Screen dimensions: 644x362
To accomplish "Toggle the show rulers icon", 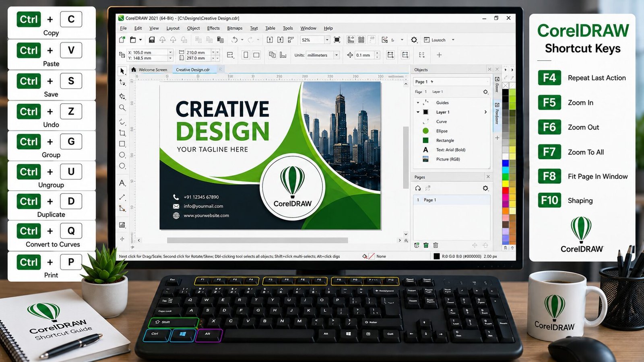I will [351, 40].
